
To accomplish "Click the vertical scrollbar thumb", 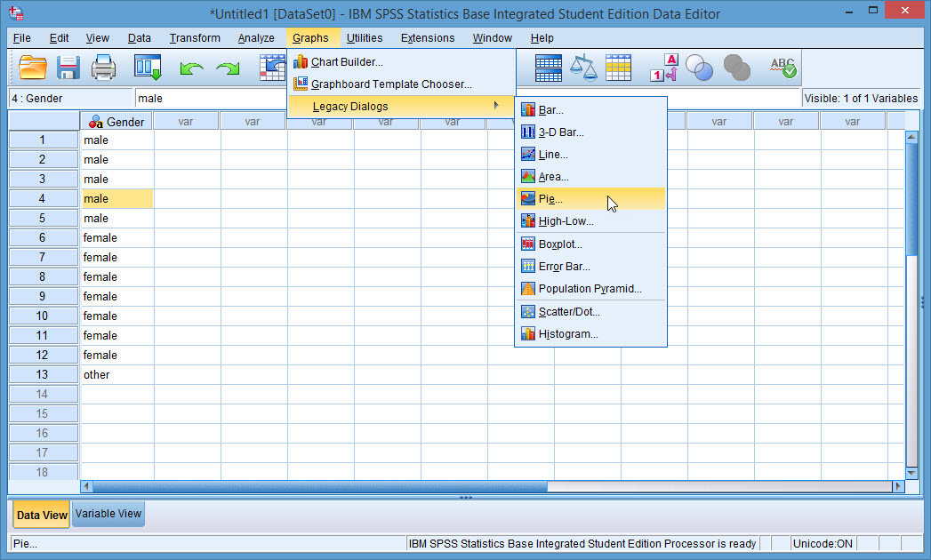I will click(911, 199).
